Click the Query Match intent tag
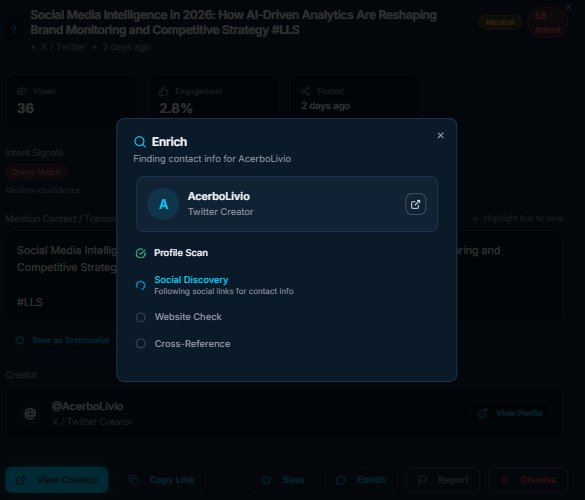 [x=36, y=172]
